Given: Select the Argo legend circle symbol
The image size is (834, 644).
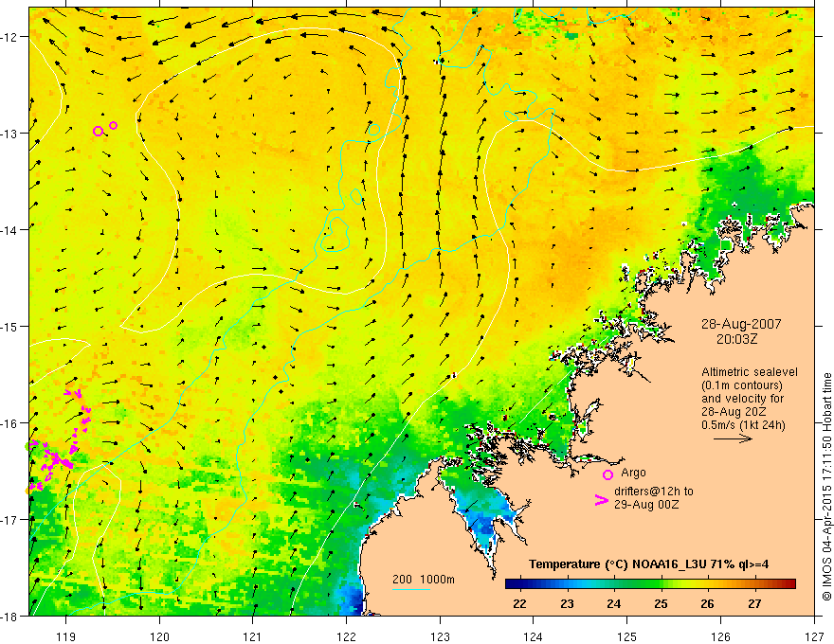Looking at the screenshot, I should pyautogui.click(x=607, y=474).
